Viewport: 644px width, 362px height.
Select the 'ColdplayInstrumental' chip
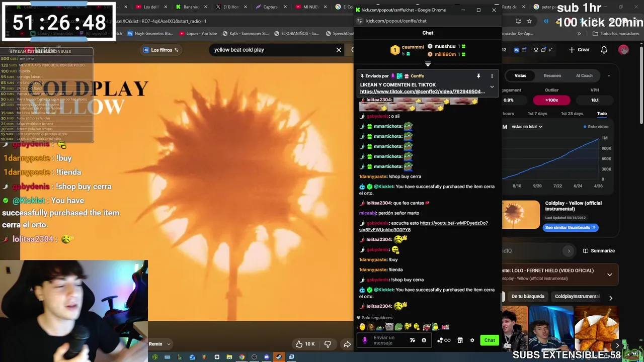coord(577,297)
